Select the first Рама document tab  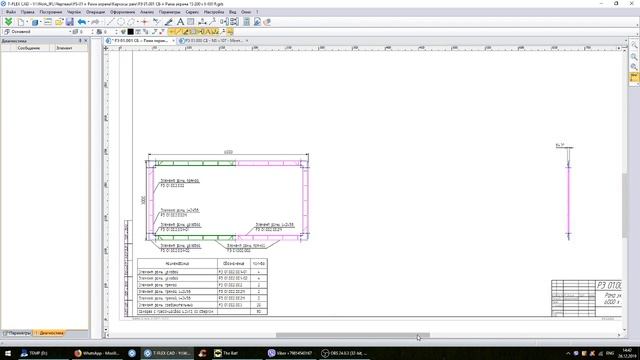click(x=140, y=41)
